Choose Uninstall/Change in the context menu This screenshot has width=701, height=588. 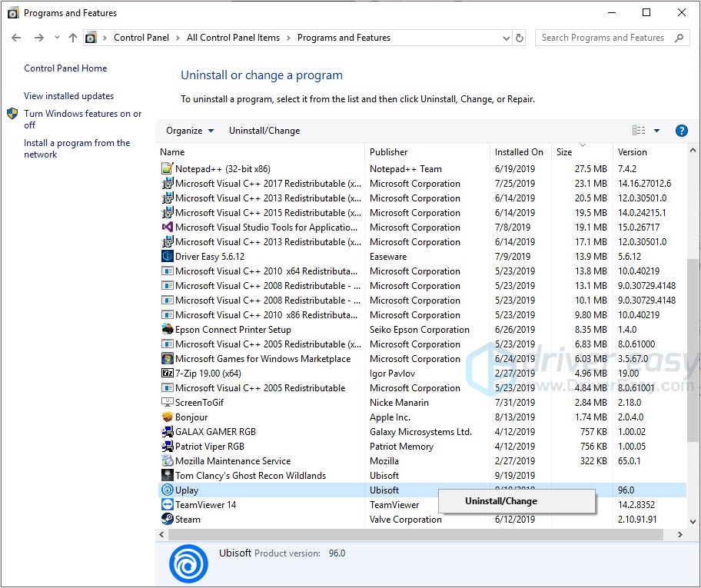501,501
